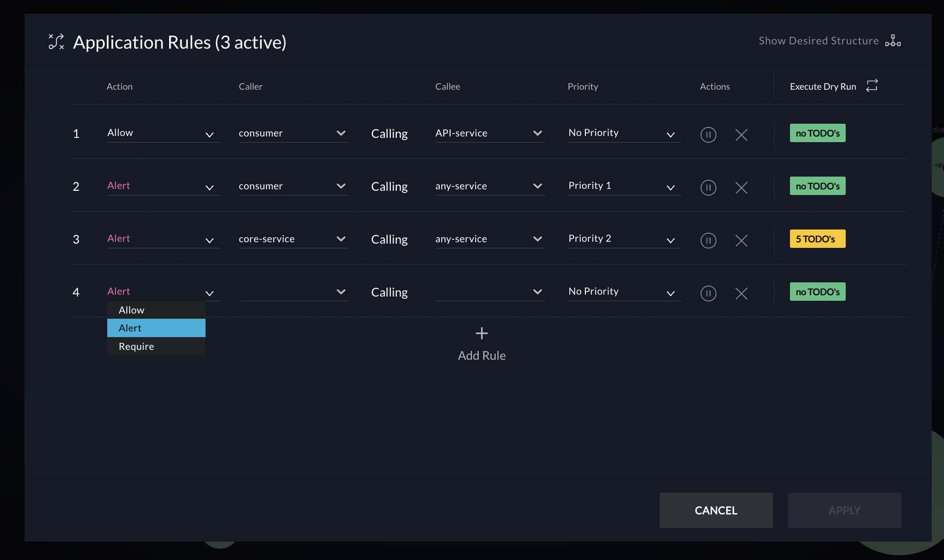Click the Show Desired Structure link
The height and width of the screenshot is (560, 944).
[x=818, y=41]
